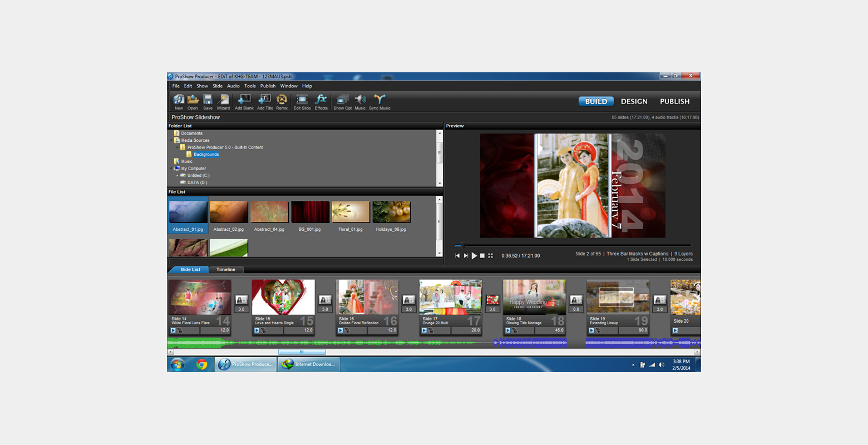868x445 pixels.
Task: Create a new show with New icon
Action: tap(179, 102)
